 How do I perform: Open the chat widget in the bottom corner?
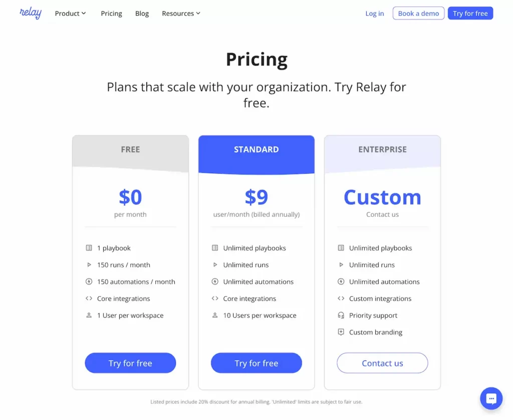[491, 398]
